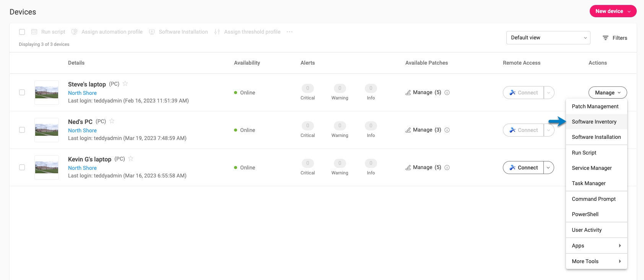Open the three-dots more actions menu
The height and width of the screenshot is (280, 644).
pos(289,32)
